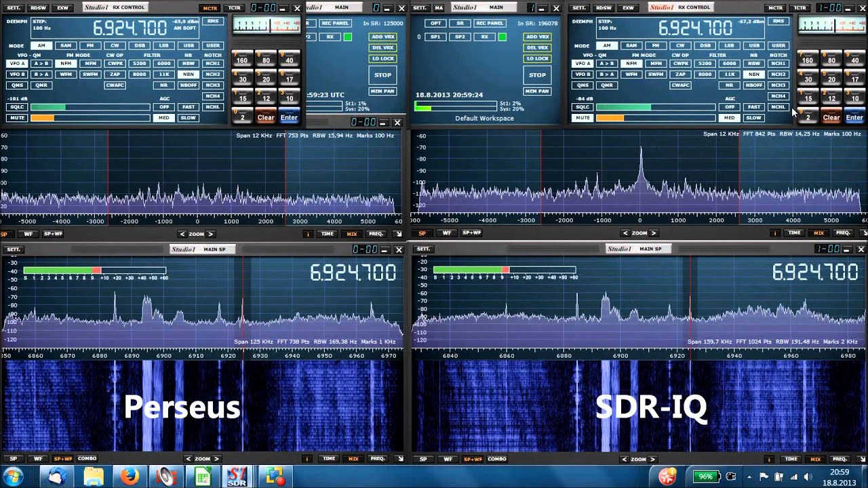Select SAM mode in Perseus RX Control
Image resolution: width=868 pixels, height=488 pixels.
[x=66, y=45]
